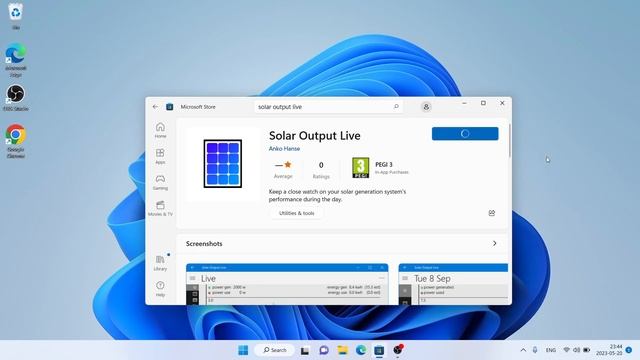Image resolution: width=640 pixels, height=360 pixels.
Task: Click the average rating star
Action: (288, 164)
